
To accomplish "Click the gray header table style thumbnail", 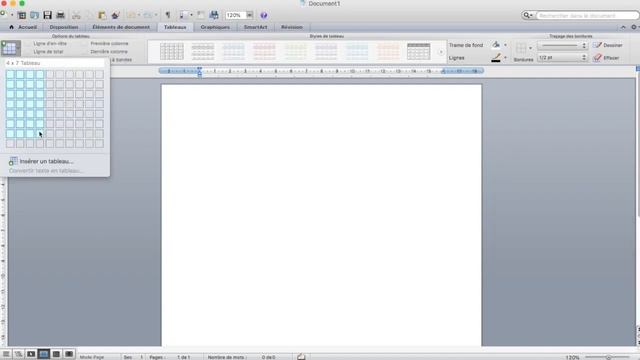I will tap(418, 51).
